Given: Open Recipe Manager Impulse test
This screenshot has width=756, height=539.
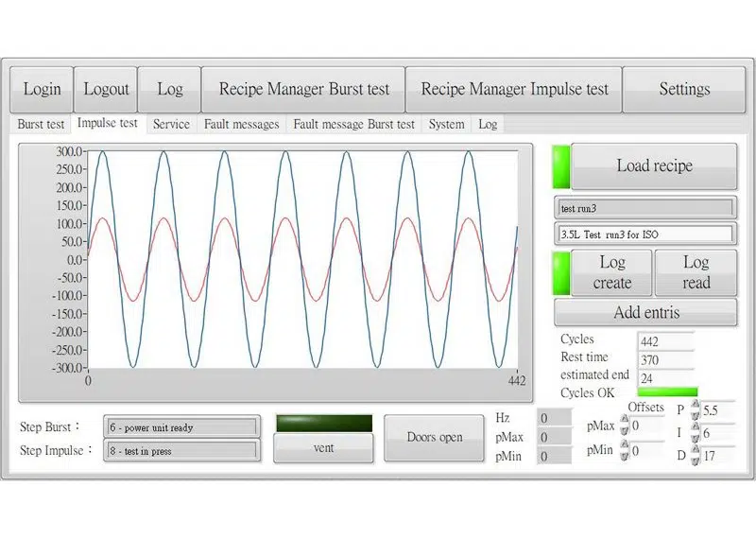Looking at the screenshot, I should pos(514,90).
